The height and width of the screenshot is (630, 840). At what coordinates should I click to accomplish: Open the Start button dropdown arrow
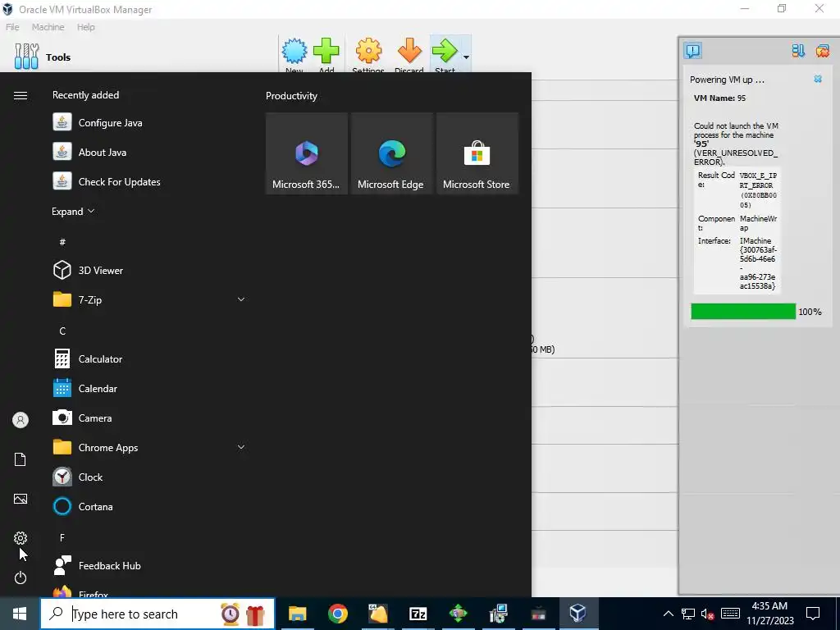tap(466, 57)
